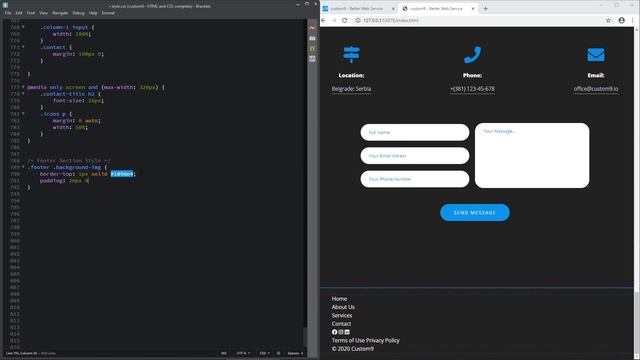The height and width of the screenshot is (360, 640).
Task: Select the second custom9 browser tab
Action: tap(438, 9)
